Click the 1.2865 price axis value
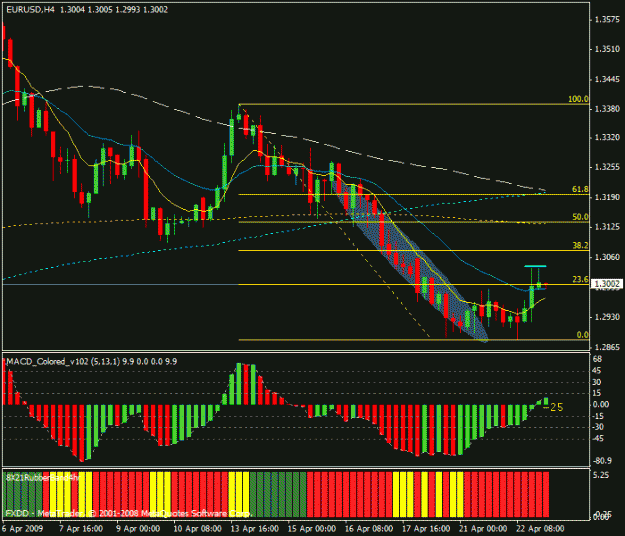The image size is (625, 536). coord(607,347)
